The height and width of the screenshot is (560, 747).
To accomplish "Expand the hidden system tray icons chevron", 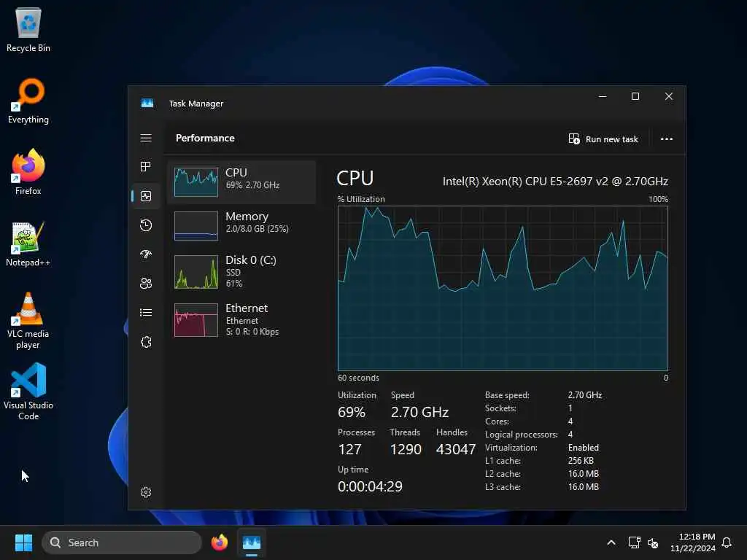I will coord(611,542).
